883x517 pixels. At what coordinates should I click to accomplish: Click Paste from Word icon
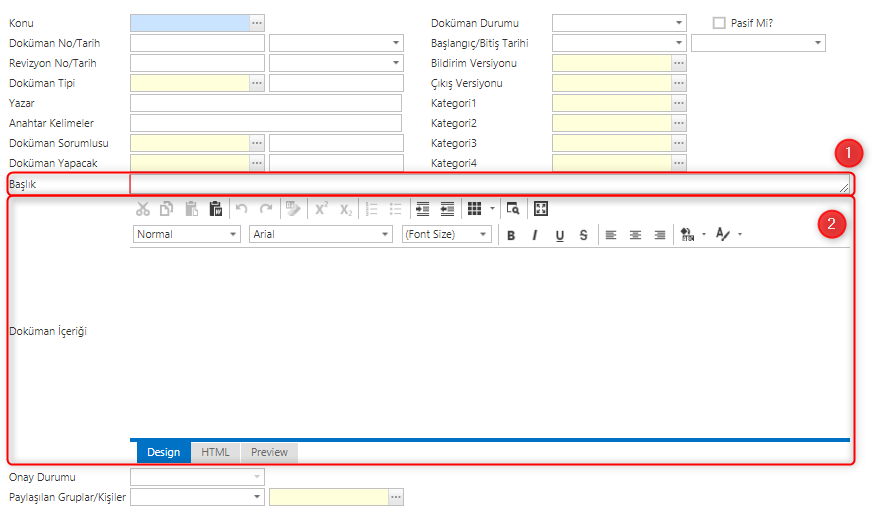point(216,209)
